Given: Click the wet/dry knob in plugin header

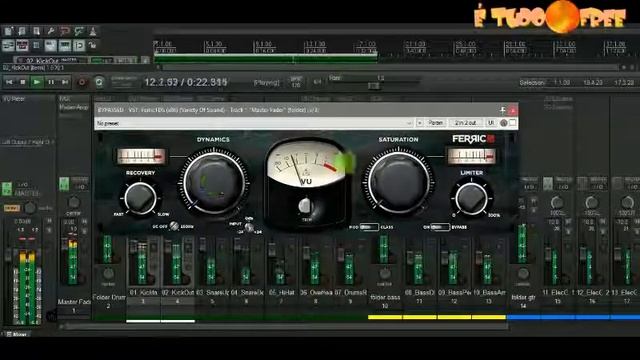Looking at the screenshot, I should tap(504, 123).
